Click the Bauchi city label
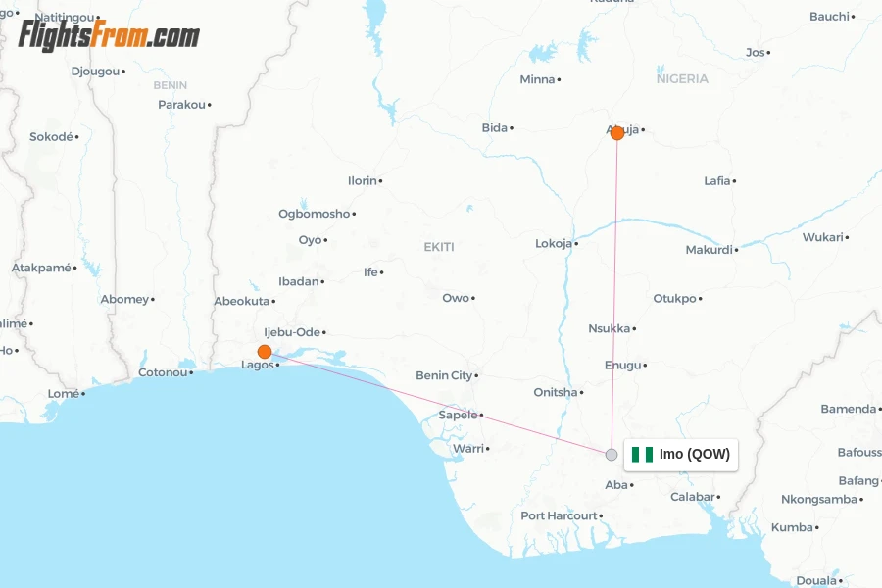Screen dimensions: 882x588 [829, 17]
